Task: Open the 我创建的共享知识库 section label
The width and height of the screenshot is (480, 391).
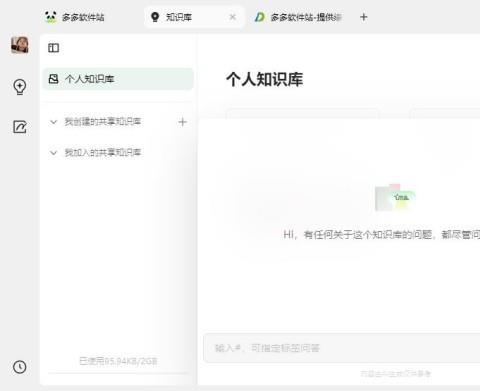Action: pyautogui.click(x=103, y=122)
